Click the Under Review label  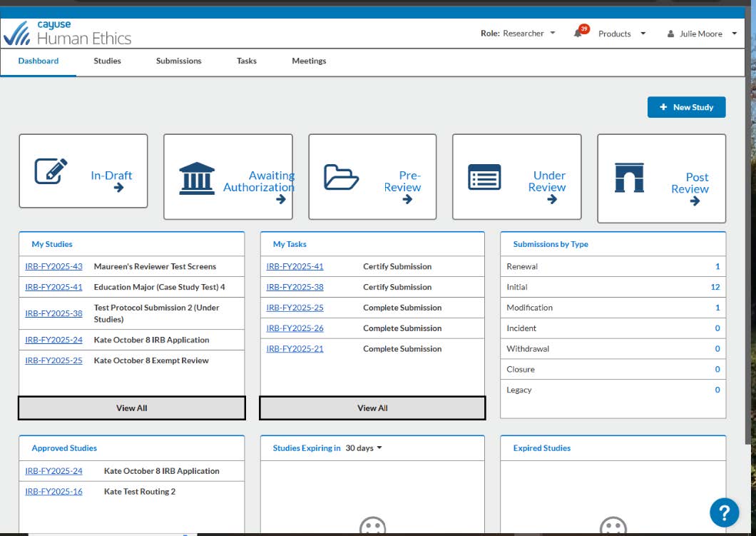547,181
